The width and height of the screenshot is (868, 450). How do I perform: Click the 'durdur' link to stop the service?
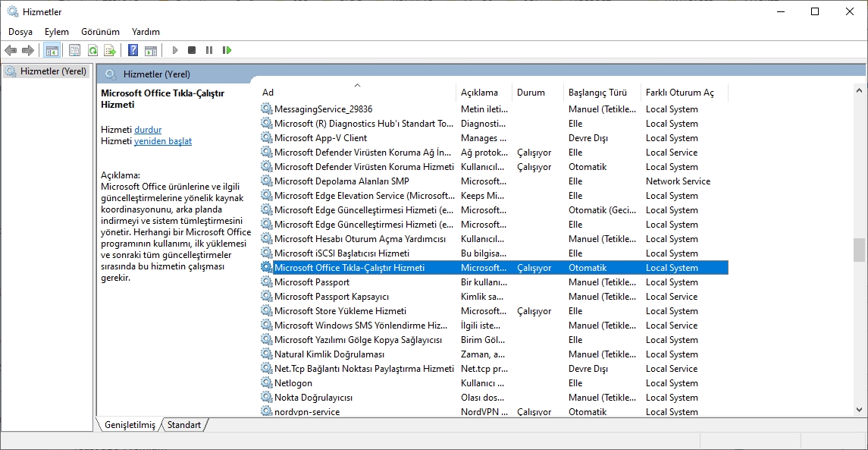[148, 130]
